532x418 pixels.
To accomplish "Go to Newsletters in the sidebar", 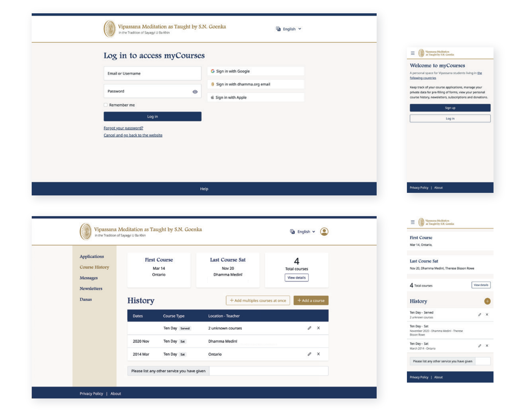I will click(x=91, y=289).
